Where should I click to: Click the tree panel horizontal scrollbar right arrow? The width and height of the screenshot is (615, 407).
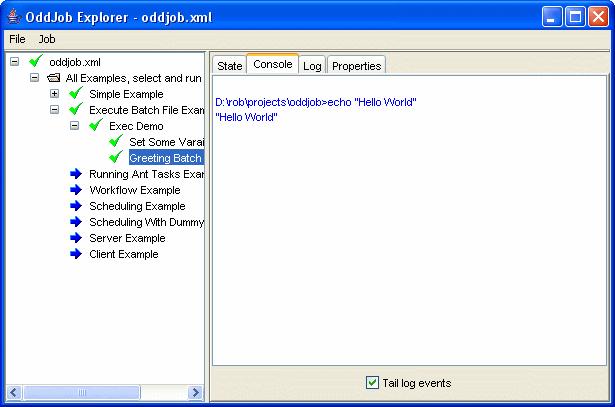pos(197,392)
